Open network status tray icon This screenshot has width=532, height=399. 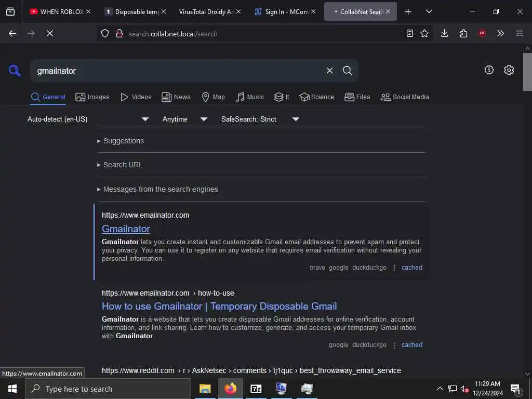[x=452, y=389]
